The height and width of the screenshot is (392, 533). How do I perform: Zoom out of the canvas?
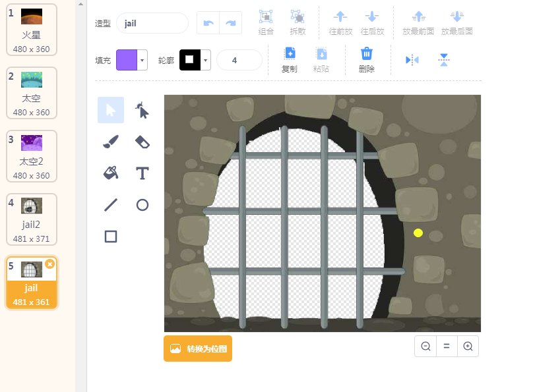[x=425, y=346]
